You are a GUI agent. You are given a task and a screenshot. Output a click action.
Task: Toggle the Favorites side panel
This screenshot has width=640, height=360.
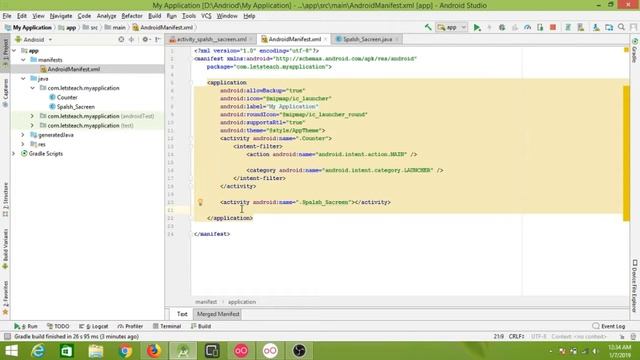[x=5, y=298]
